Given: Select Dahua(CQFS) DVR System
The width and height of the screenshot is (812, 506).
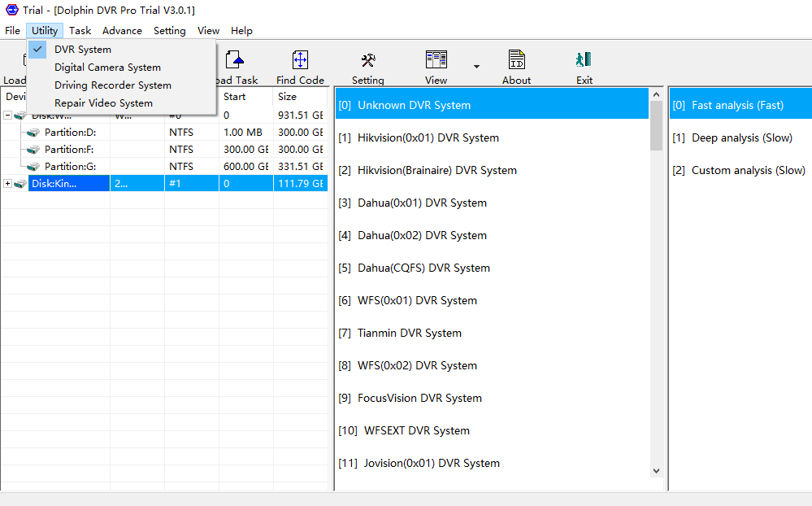Looking at the screenshot, I should (x=492, y=268).
